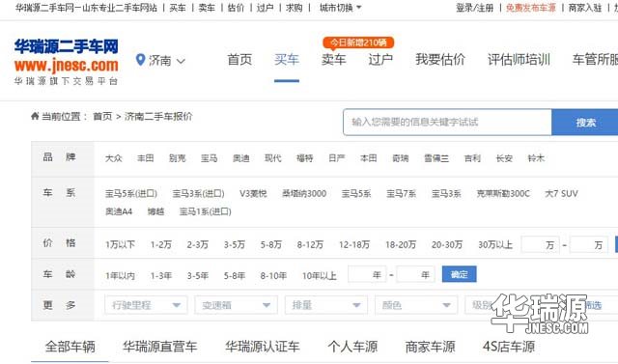The height and width of the screenshot is (364, 618).
Task: Filter by brand 奥迪
Action: point(241,158)
